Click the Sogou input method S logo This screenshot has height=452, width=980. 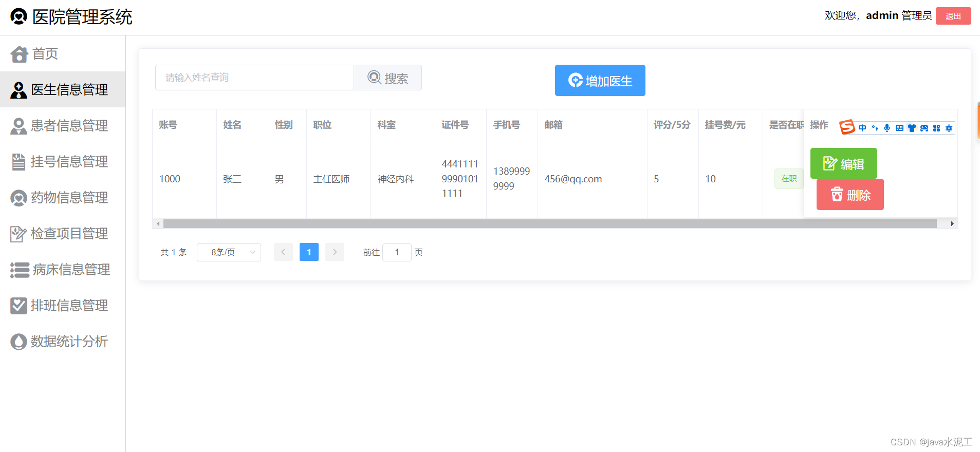[847, 127]
